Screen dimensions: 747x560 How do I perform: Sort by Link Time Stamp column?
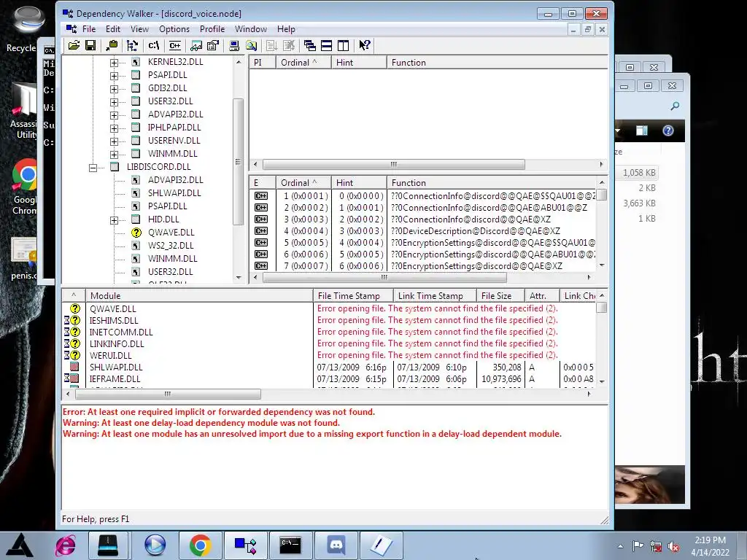tap(435, 296)
